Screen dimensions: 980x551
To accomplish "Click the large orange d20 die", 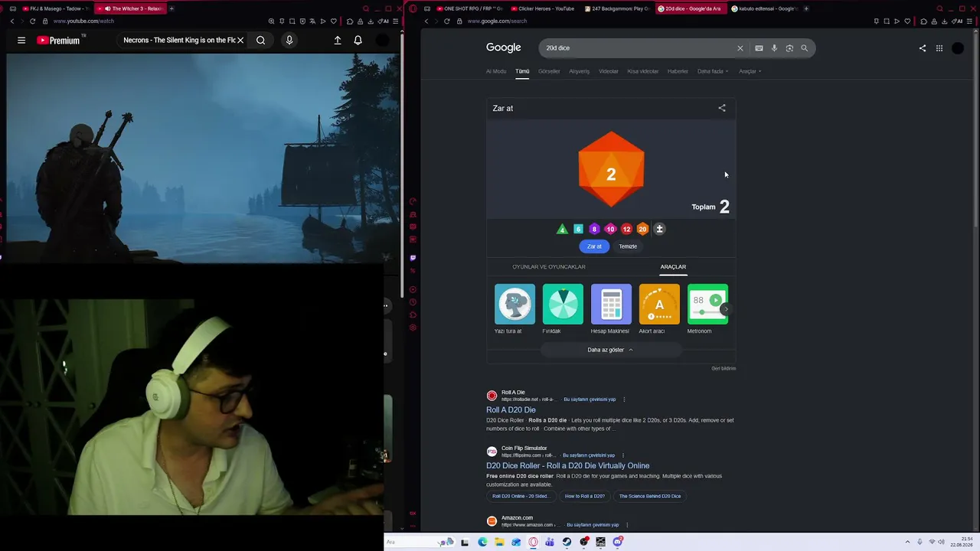I will [611, 169].
